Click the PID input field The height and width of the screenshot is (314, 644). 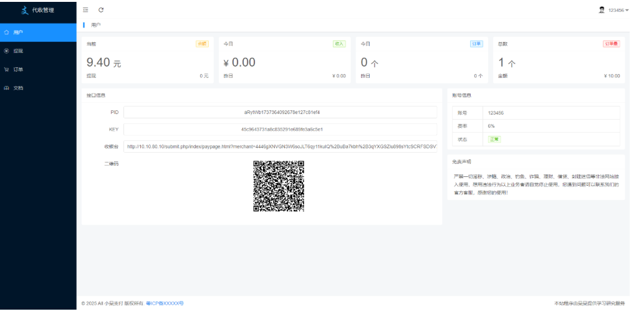(x=280, y=112)
